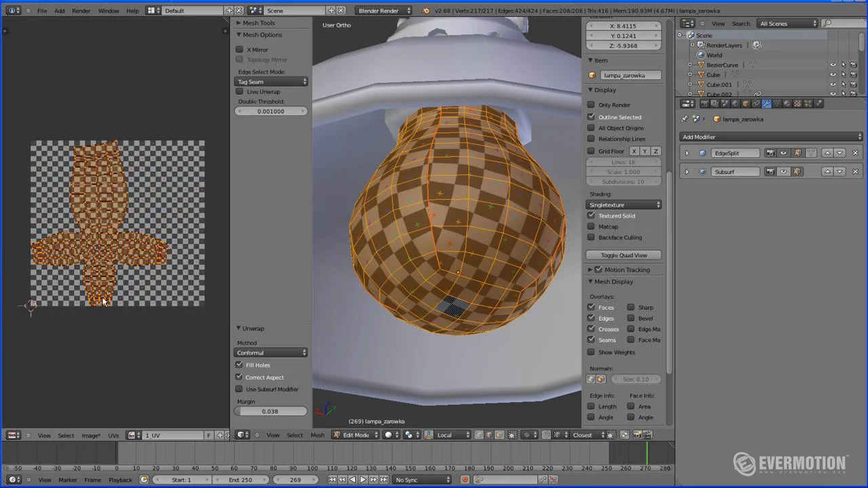Click the Blender info editor type icon

pos(14,10)
